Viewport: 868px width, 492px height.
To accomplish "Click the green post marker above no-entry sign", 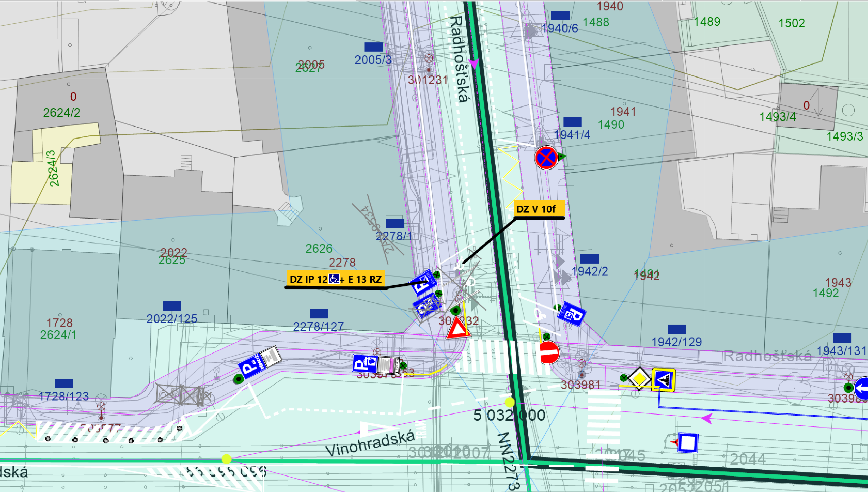I will coord(547,337).
